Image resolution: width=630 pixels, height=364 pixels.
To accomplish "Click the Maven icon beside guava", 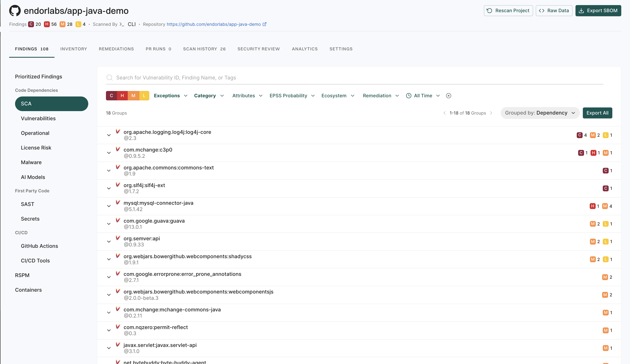I will pos(118,220).
